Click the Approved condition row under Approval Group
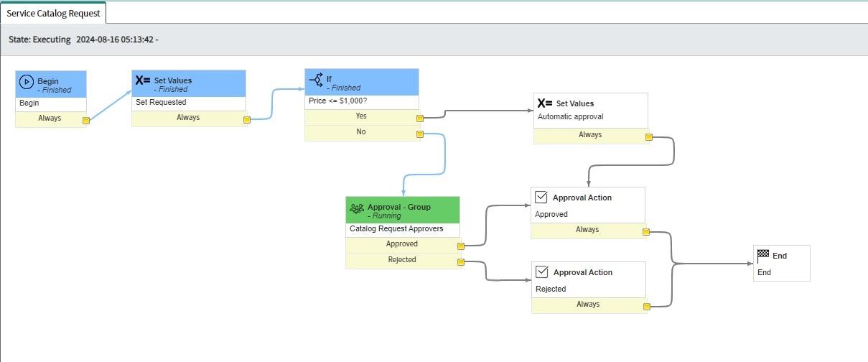868x362 pixels. tap(403, 245)
